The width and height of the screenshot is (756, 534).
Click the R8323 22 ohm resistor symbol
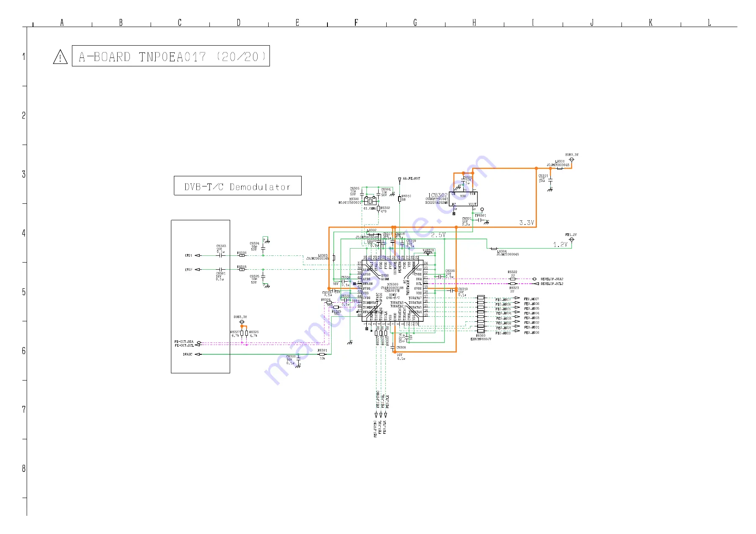click(513, 284)
